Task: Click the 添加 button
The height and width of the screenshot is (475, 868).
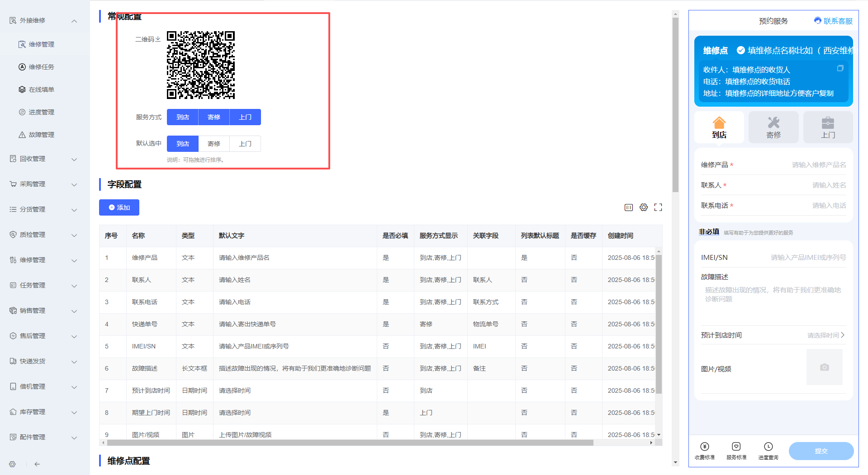Action: [x=119, y=207]
